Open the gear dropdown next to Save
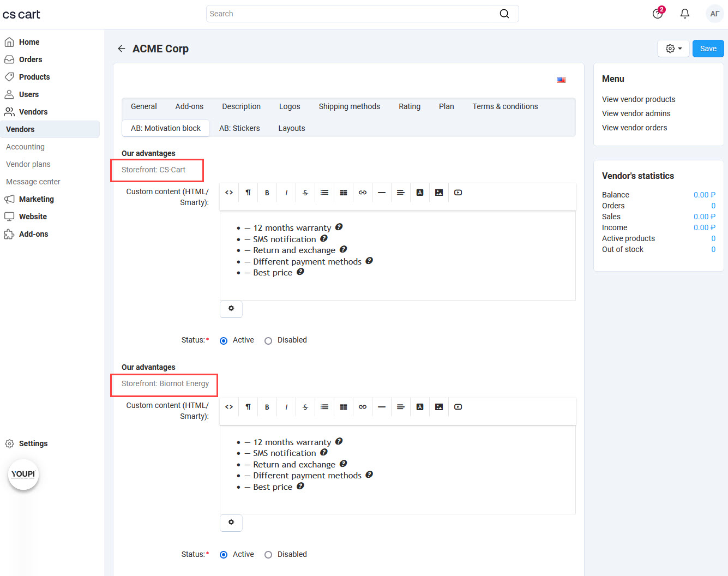The height and width of the screenshot is (576, 728). tap(673, 49)
